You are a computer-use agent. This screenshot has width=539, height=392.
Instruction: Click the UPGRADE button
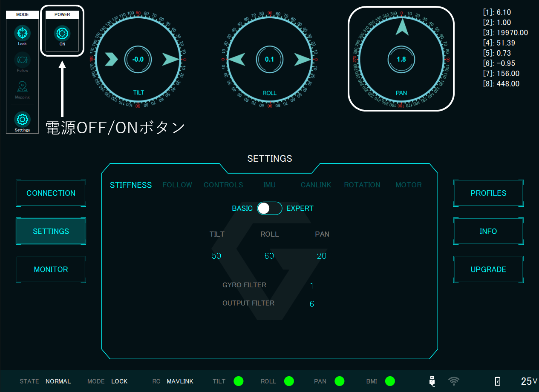(x=488, y=269)
